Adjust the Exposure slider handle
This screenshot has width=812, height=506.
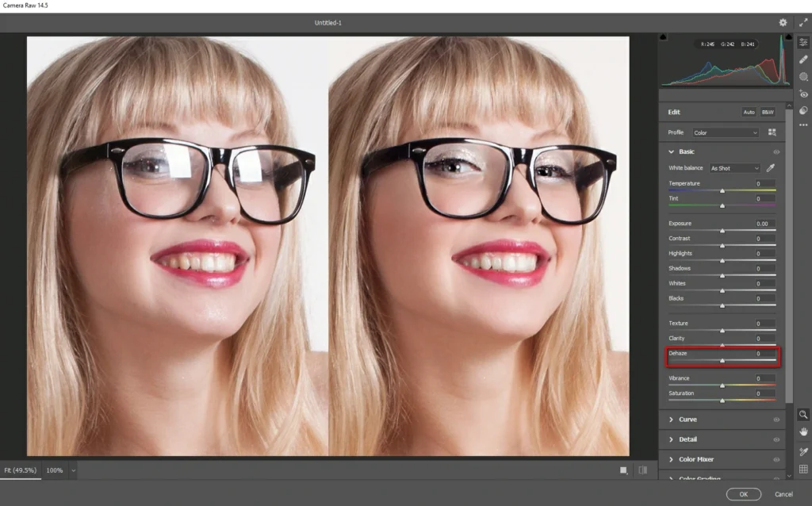pyautogui.click(x=722, y=231)
